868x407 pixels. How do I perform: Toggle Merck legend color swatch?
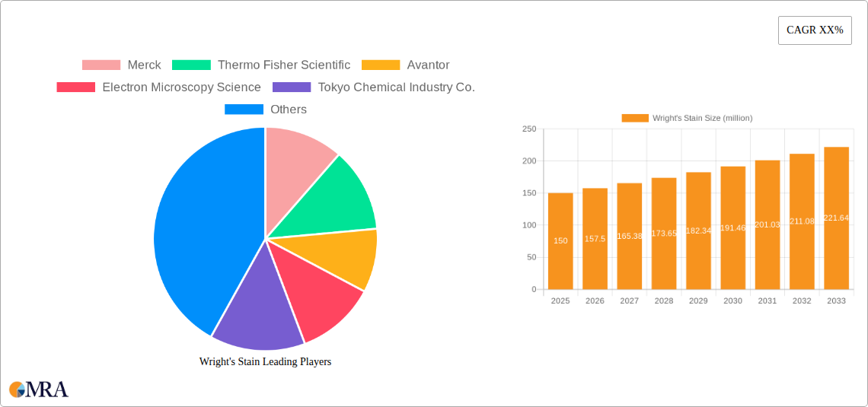click(101, 65)
